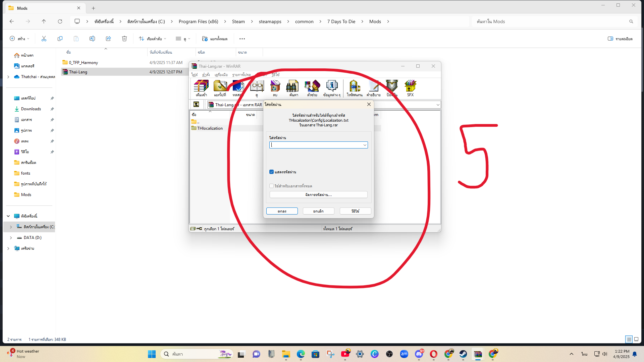Expand the Network (เครือข่าย) tree node
644x362 pixels.
[x=8, y=248]
